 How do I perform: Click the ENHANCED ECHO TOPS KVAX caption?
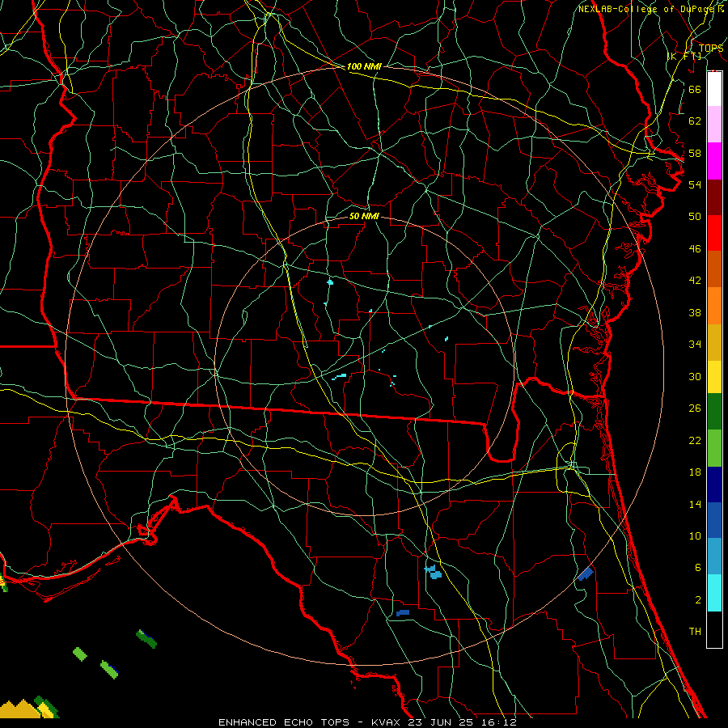[367, 722]
